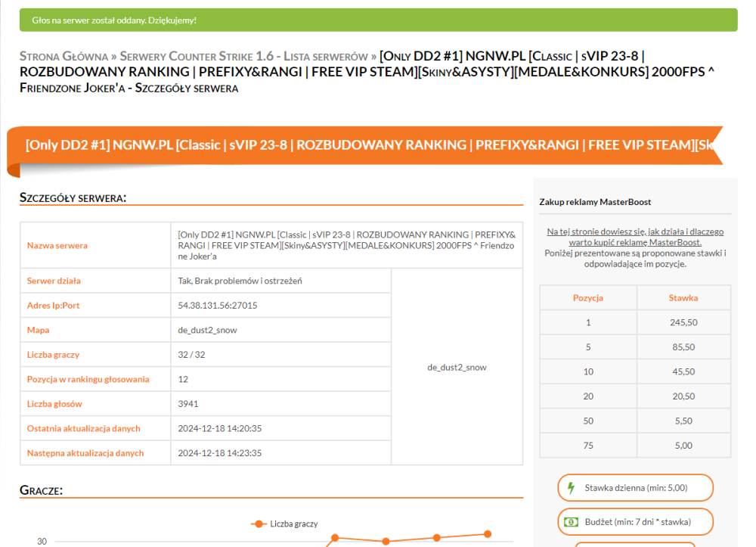The width and height of the screenshot is (756, 547).
Task: Click the de_dust2_snow map image placeholder
Action: pyautogui.click(x=457, y=368)
